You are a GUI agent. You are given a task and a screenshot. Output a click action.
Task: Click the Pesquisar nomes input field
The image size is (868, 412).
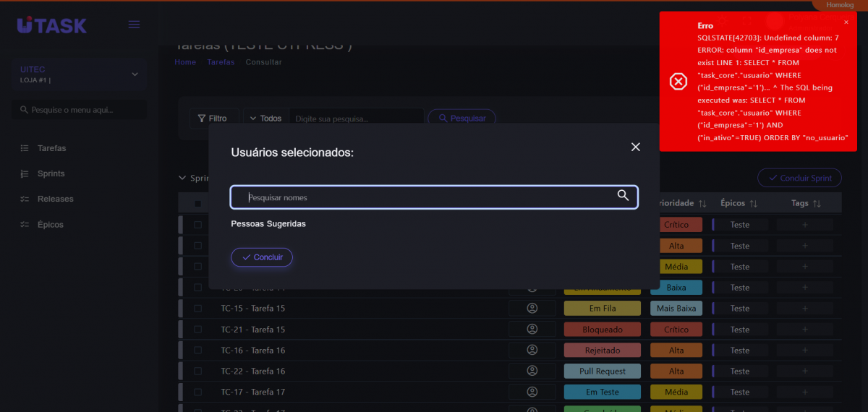tap(427, 197)
